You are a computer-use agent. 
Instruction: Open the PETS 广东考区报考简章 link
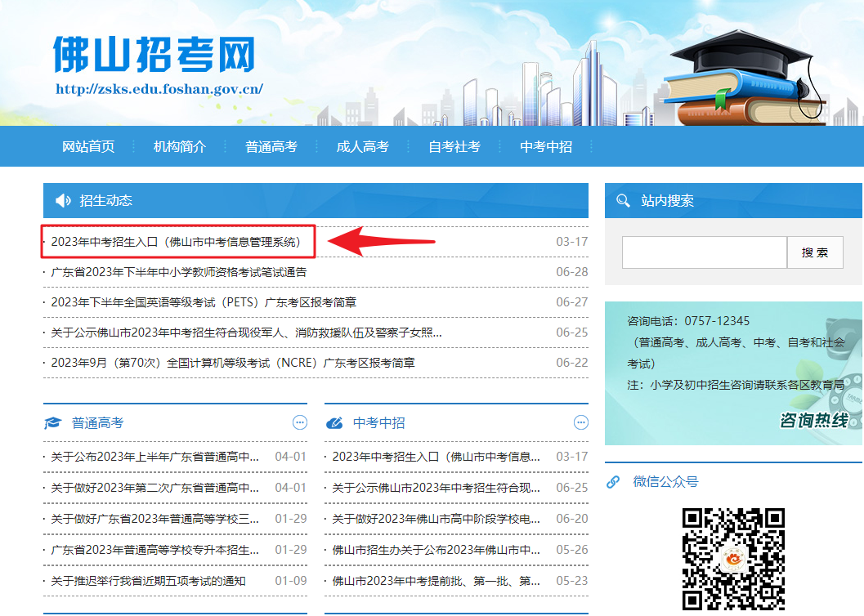(x=204, y=302)
